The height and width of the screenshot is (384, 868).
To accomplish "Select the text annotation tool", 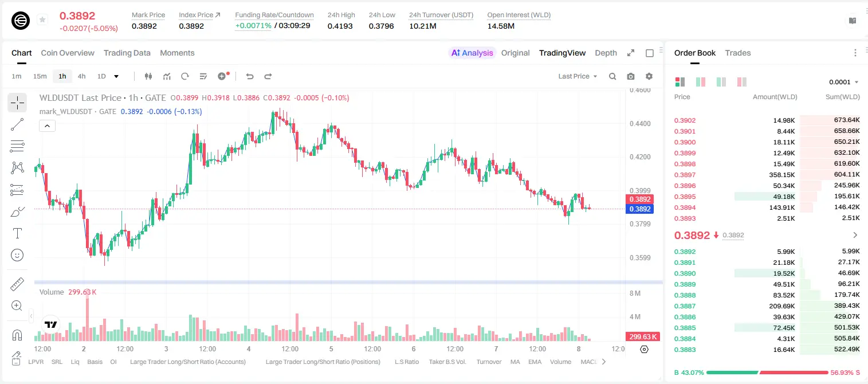I will coord(17,233).
